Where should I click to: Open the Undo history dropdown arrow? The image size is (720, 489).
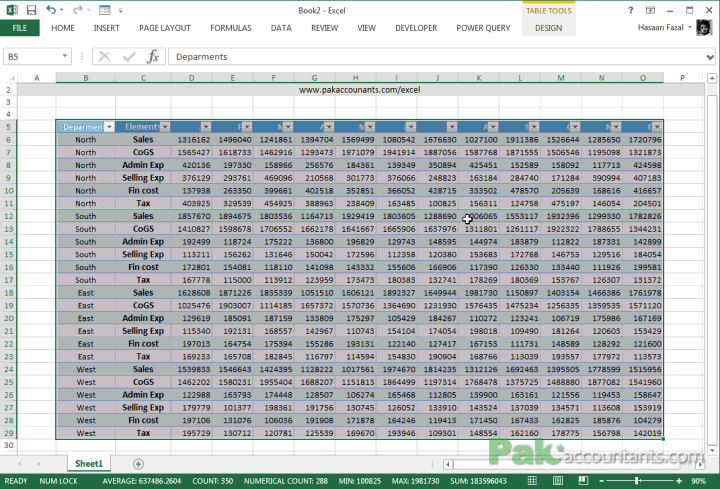[x=62, y=10]
